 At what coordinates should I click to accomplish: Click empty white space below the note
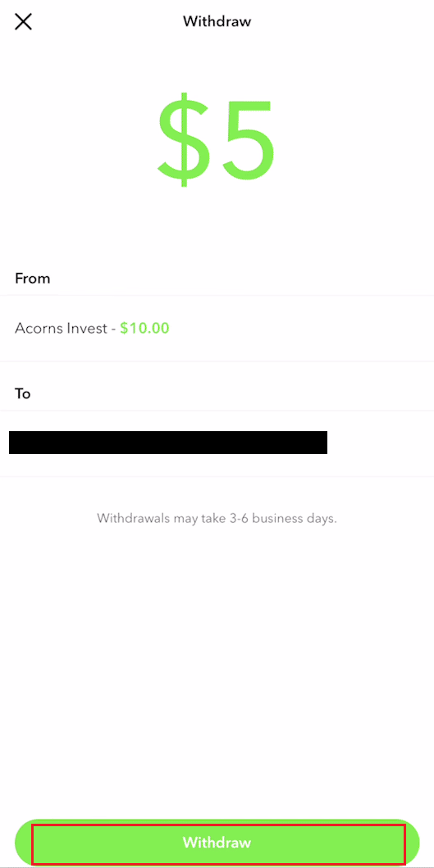pyautogui.click(x=217, y=664)
